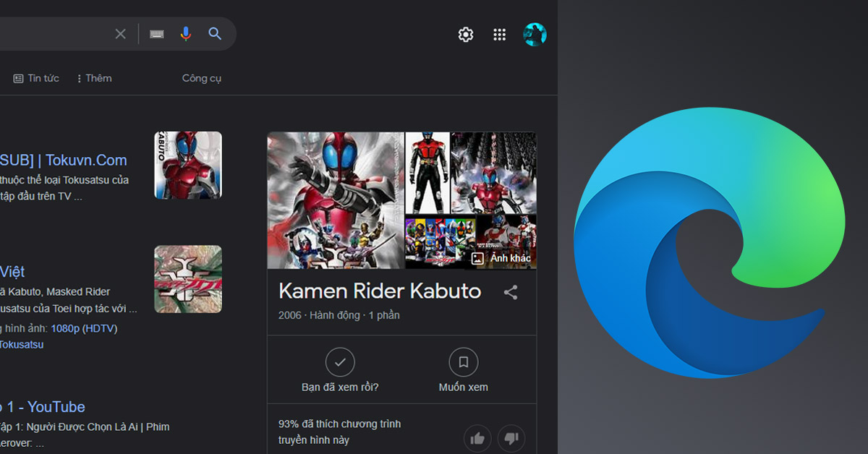
Task: Expand the Thêm search filters menu
Action: (x=94, y=78)
